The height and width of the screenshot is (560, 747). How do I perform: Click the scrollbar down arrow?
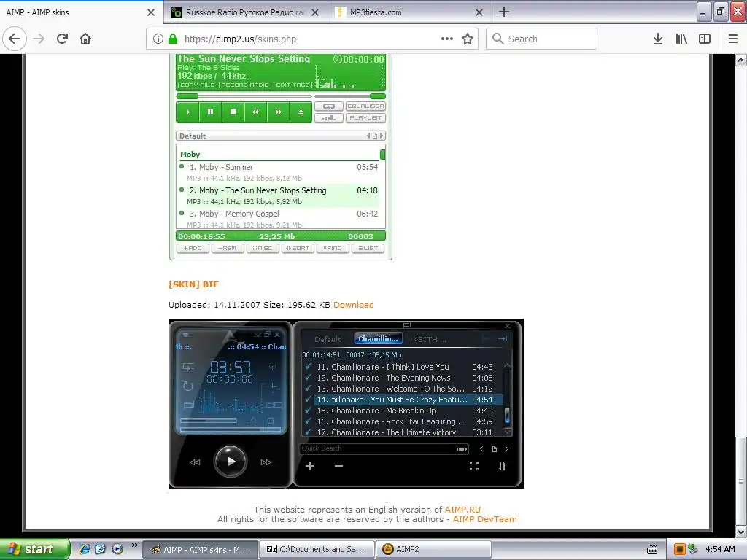(x=741, y=532)
